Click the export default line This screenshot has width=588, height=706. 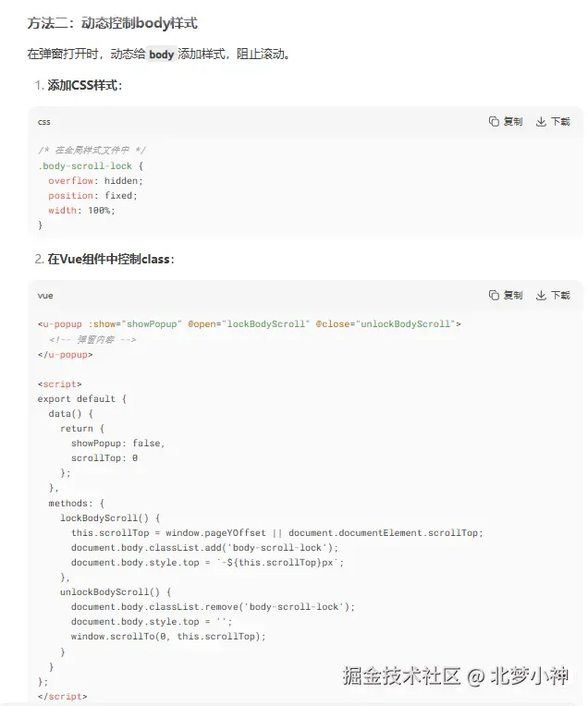[81, 399]
